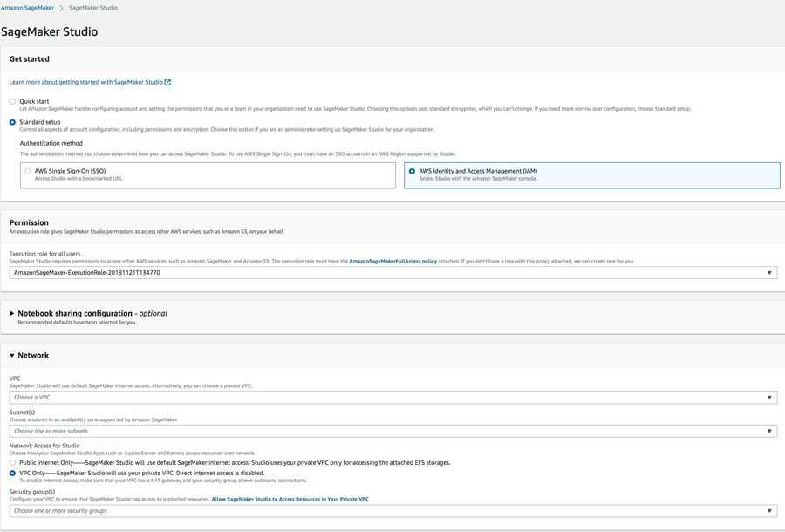Open Allow SageMaker Studio to Access Resources link
The height and width of the screenshot is (532, 785).
290,500
